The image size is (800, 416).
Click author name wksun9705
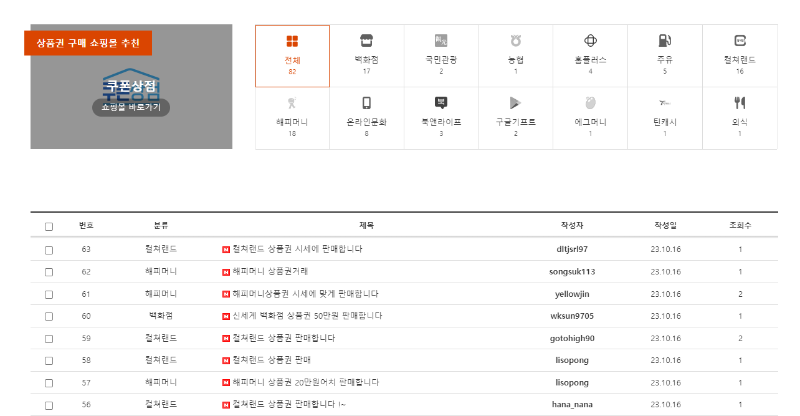tap(572, 316)
